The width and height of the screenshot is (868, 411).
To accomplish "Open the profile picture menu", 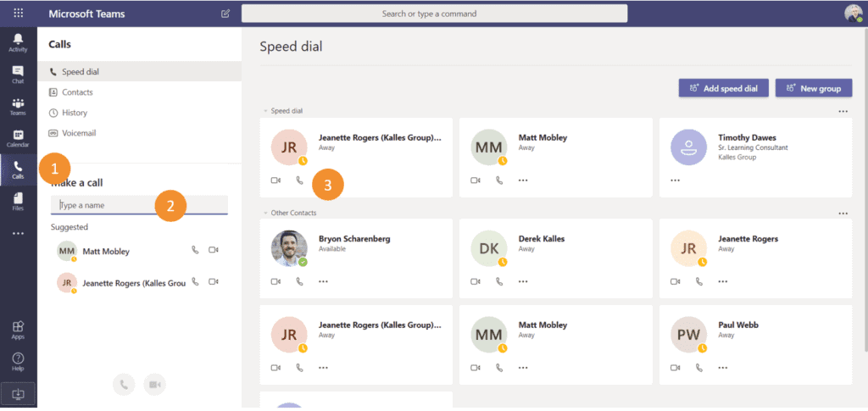I will coord(853,14).
